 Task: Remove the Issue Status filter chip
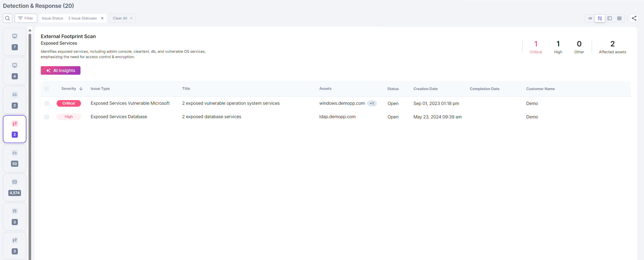click(102, 18)
